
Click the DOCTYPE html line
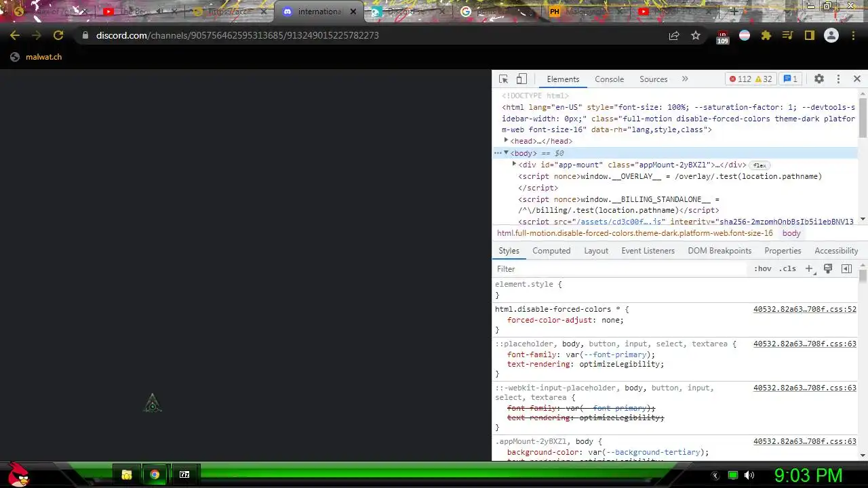click(535, 96)
